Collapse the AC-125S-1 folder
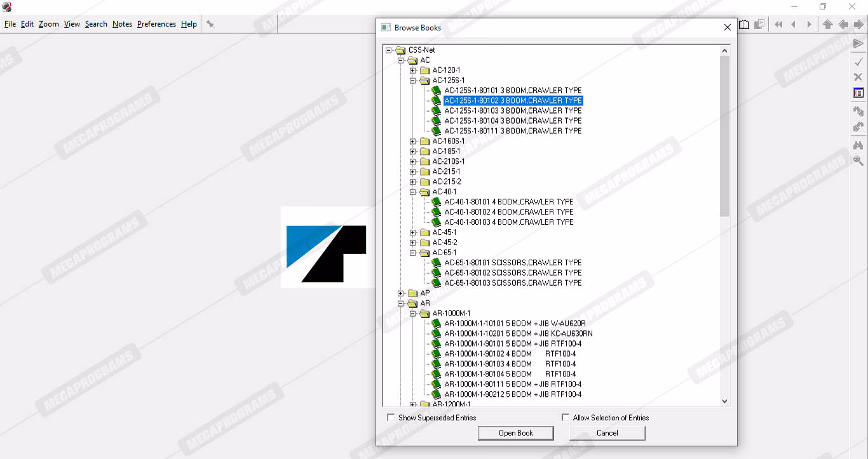Viewport: 868px width, 459px height. click(x=413, y=81)
